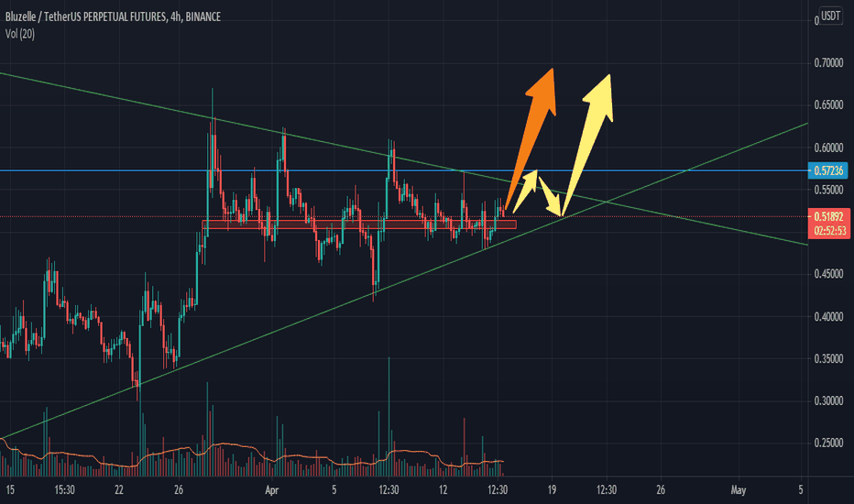This screenshot has height=504, width=854.
Task: Click the 22 date label on time axis
Action: point(119,490)
